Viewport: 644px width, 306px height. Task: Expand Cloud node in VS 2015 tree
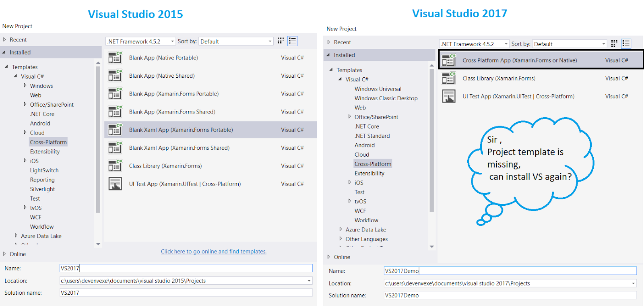(x=25, y=132)
